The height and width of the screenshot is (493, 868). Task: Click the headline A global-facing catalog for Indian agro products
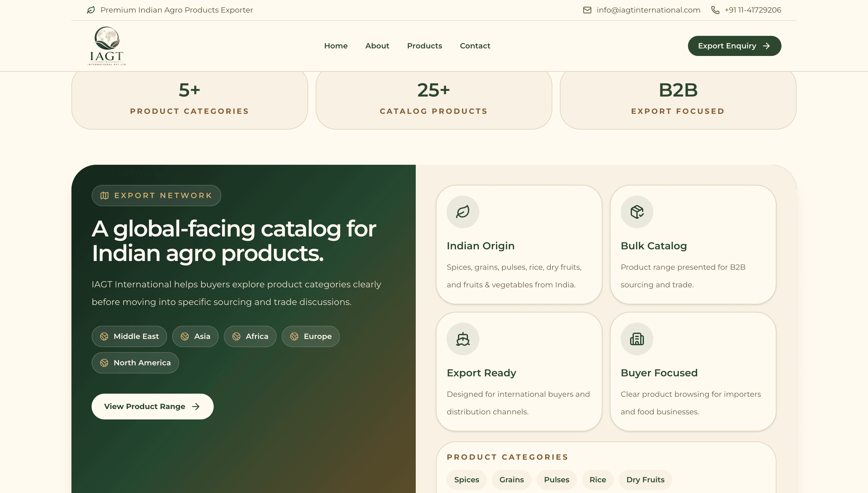(234, 241)
